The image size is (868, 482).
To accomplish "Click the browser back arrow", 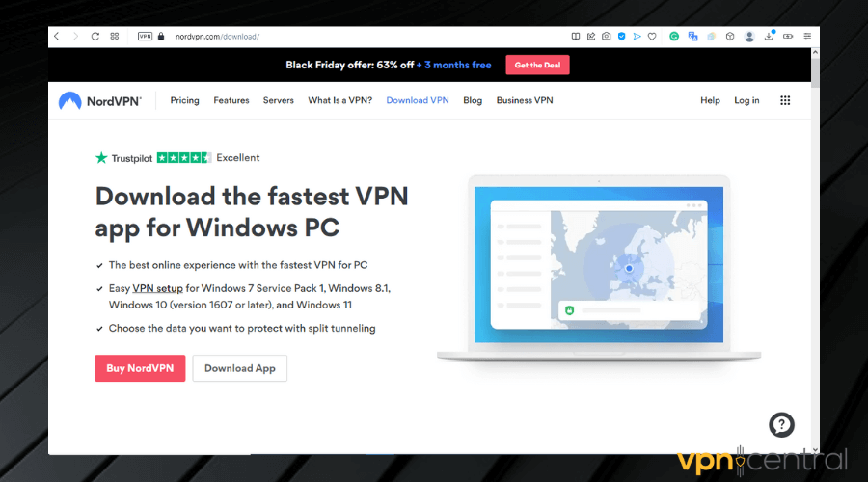I will coord(57,37).
